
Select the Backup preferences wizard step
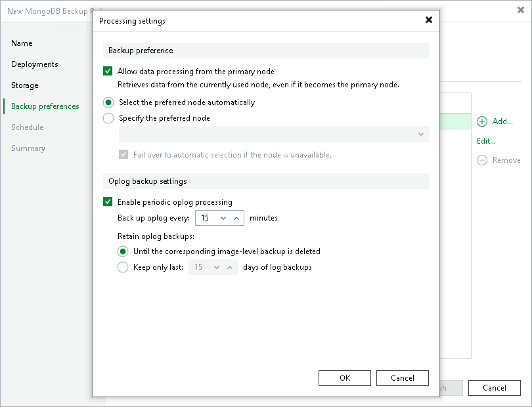point(45,106)
